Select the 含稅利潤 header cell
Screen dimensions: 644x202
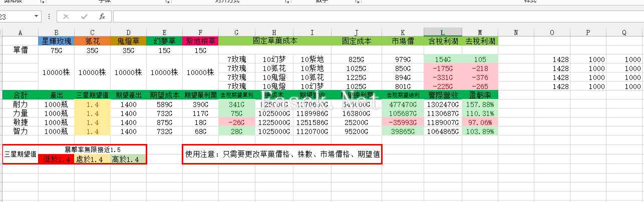[443, 41]
